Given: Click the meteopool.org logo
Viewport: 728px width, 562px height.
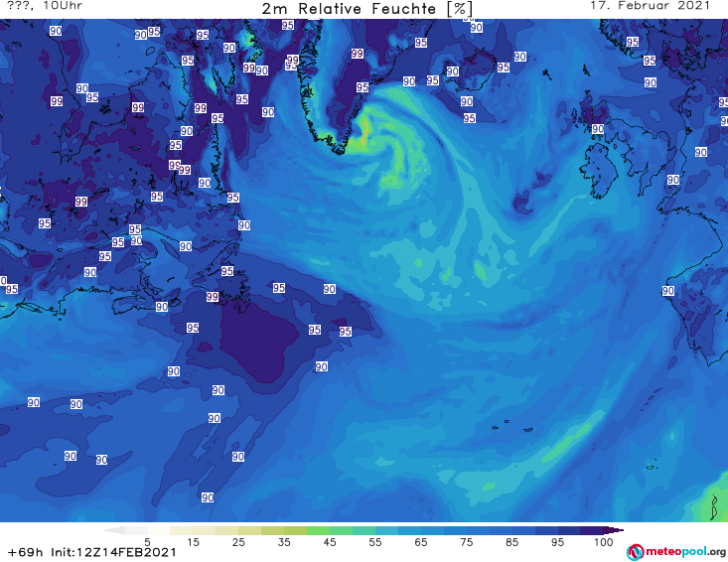Looking at the screenshot, I should coord(676,552).
